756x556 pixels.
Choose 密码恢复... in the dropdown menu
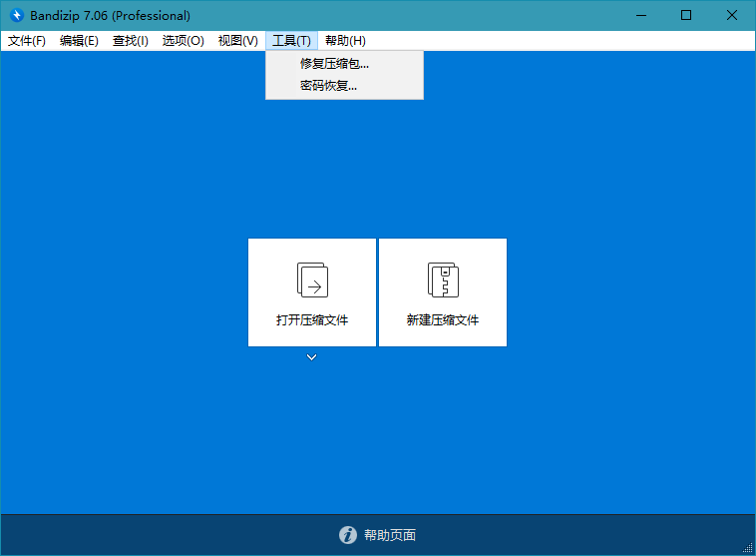328,86
